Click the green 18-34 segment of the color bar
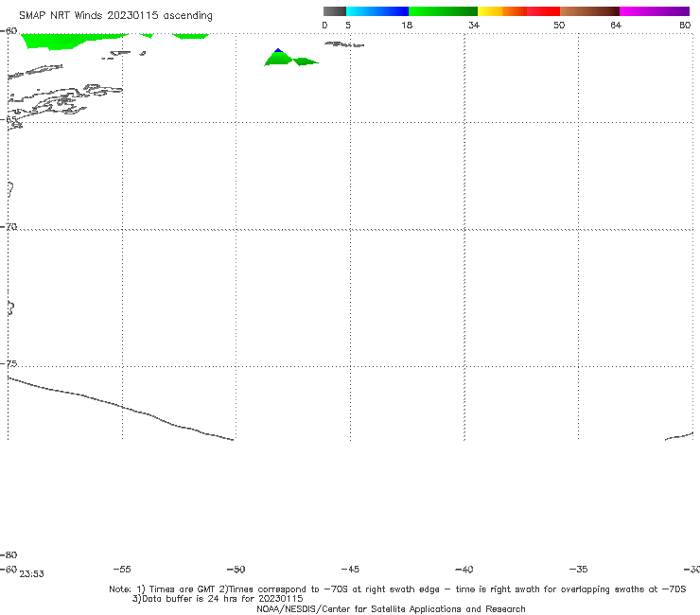The height and width of the screenshot is (615, 700). coord(443,11)
